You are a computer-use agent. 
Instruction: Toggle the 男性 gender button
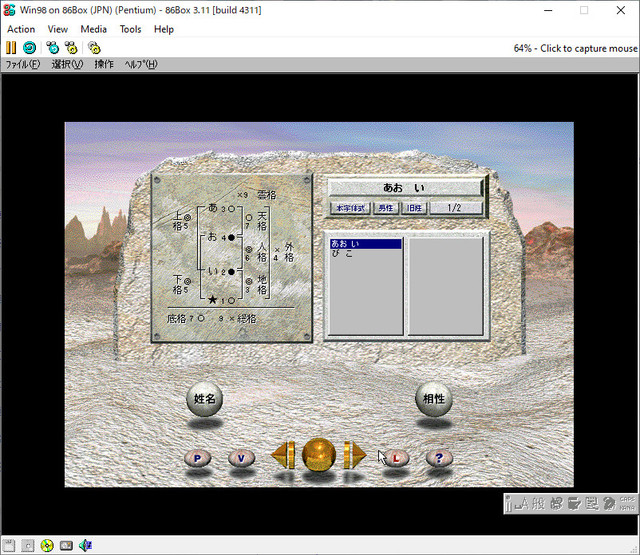(386, 208)
